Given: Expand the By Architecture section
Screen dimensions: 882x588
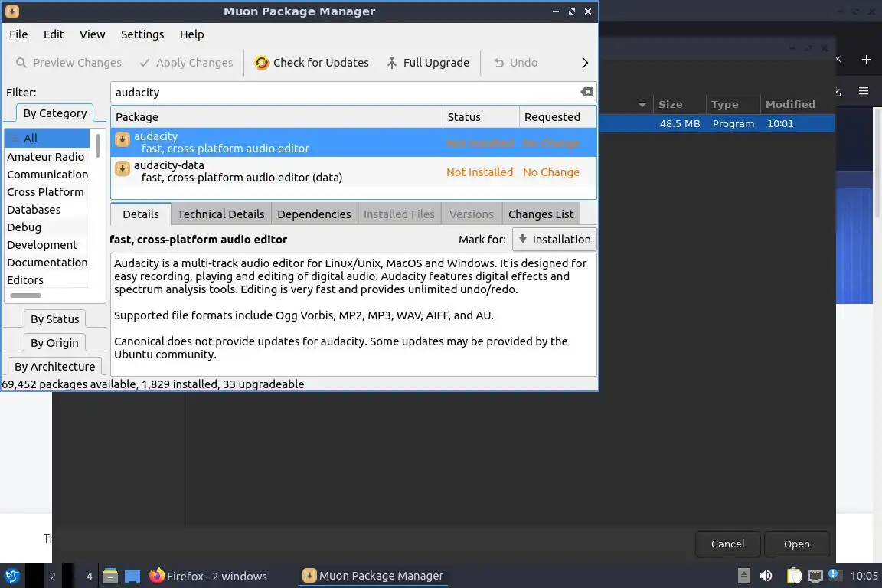Looking at the screenshot, I should (x=54, y=366).
